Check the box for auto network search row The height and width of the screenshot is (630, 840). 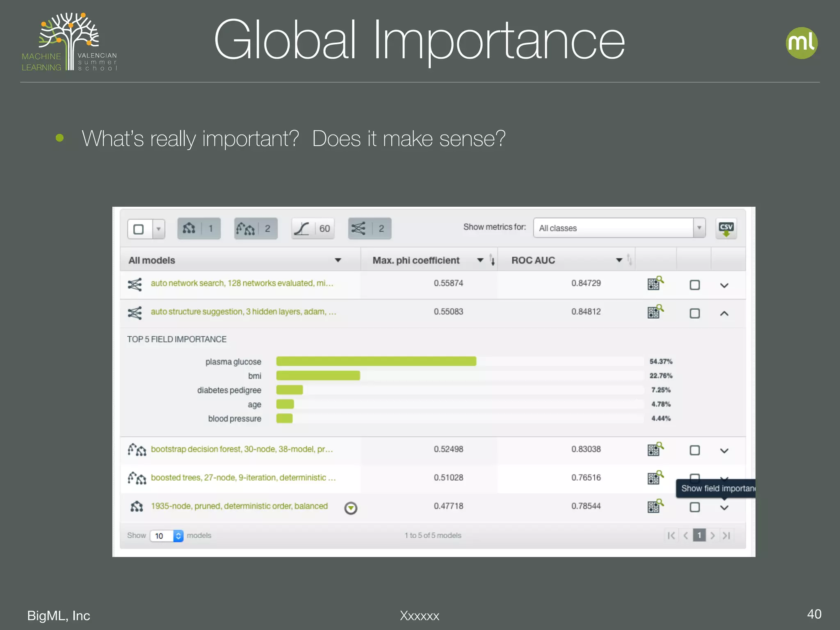(695, 285)
